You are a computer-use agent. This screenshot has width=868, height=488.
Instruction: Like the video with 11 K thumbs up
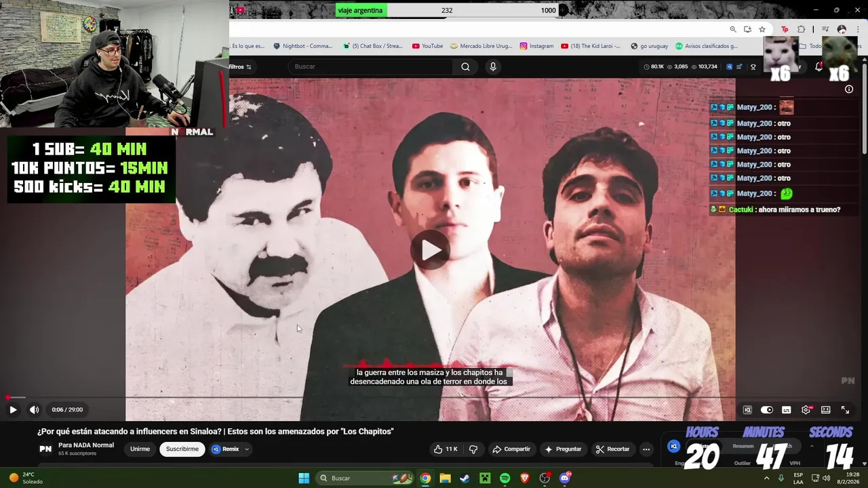click(x=446, y=449)
